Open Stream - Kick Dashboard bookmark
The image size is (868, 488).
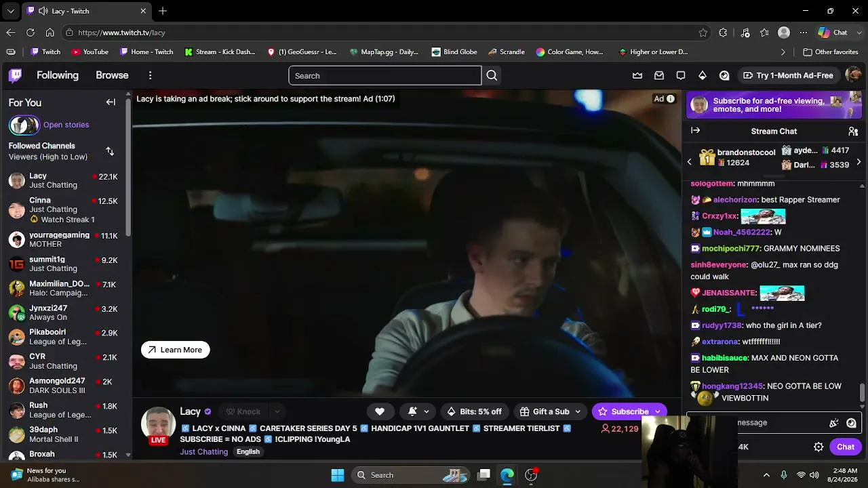click(220, 52)
